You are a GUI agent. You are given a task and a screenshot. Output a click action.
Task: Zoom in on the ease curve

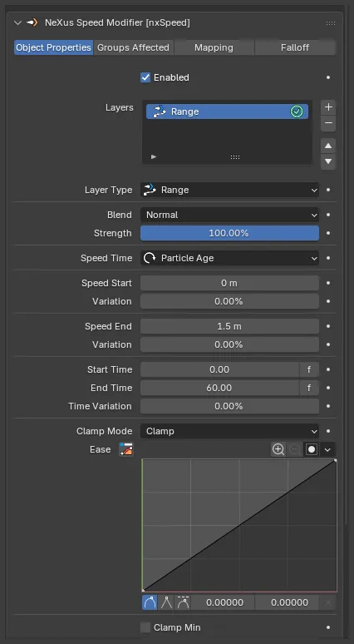tap(278, 449)
